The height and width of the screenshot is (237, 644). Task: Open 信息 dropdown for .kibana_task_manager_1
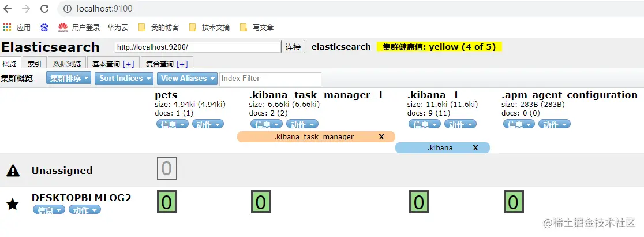coord(267,124)
